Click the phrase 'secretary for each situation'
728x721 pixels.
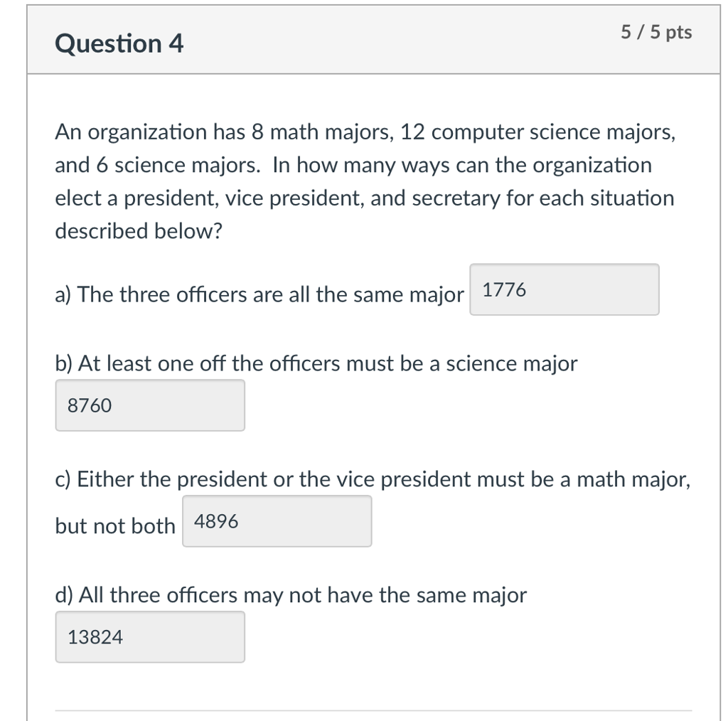click(543, 198)
